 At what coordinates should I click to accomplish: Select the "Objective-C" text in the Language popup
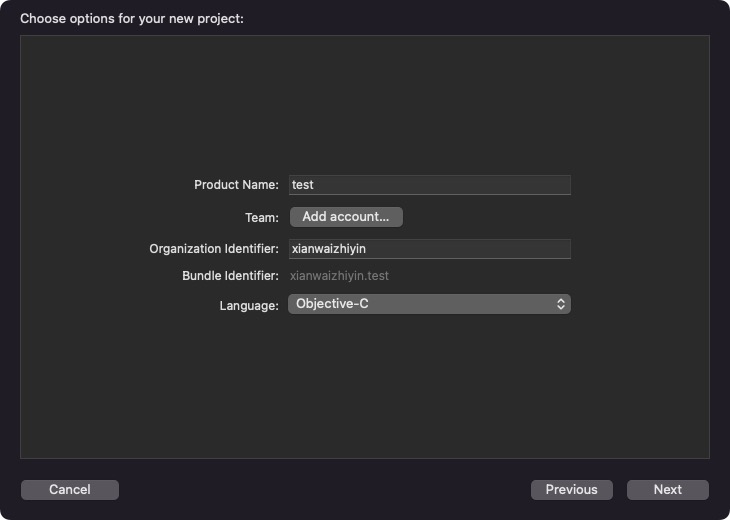332,304
